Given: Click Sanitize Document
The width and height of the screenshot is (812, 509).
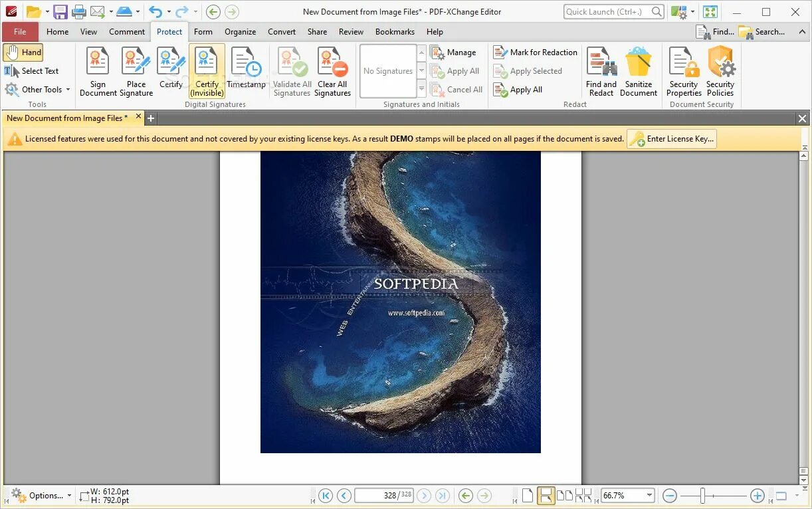Looking at the screenshot, I should click(x=639, y=72).
